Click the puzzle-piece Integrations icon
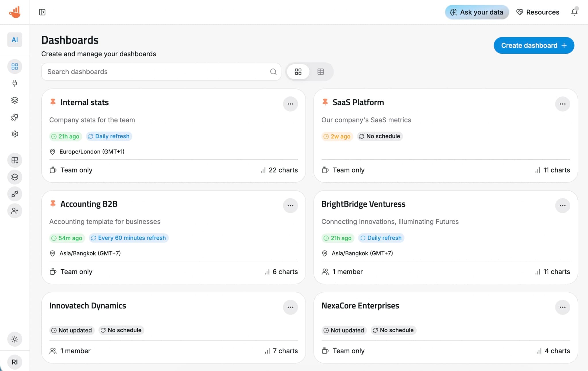 tap(15, 117)
